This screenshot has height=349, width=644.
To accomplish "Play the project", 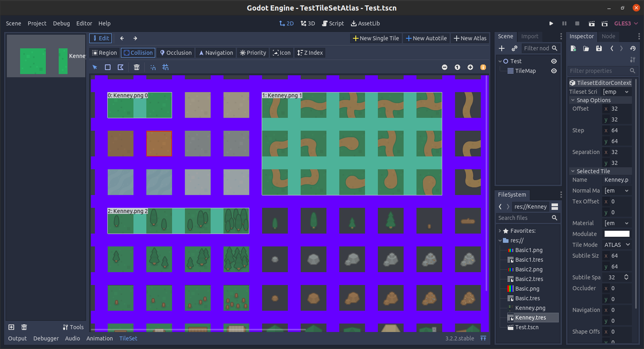I will (x=551, y=24).
